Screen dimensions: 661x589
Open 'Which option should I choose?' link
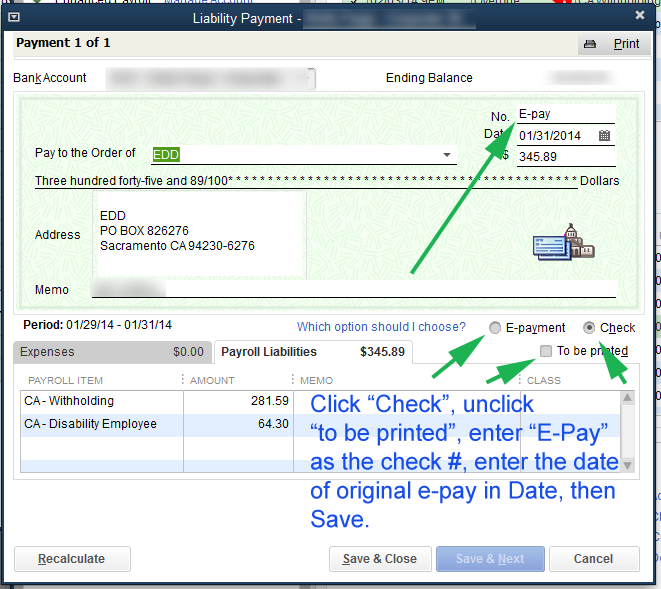(x=381, y=327)
